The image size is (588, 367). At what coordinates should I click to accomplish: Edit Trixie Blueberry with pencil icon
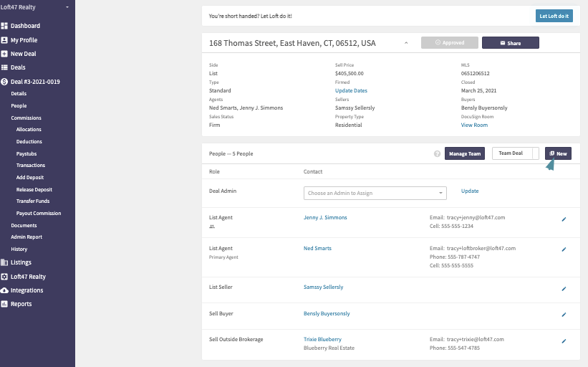coord(564,341)
